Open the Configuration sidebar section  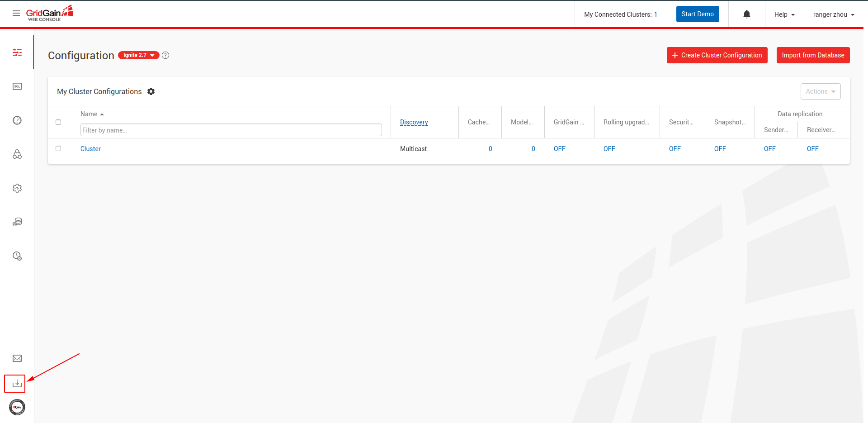(17, 52)
